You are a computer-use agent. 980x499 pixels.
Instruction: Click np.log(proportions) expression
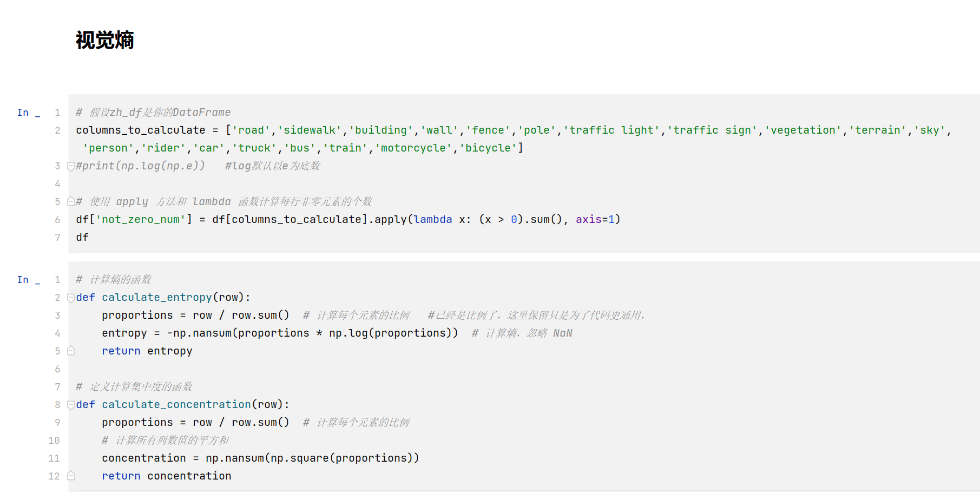(x=390, y=333)
